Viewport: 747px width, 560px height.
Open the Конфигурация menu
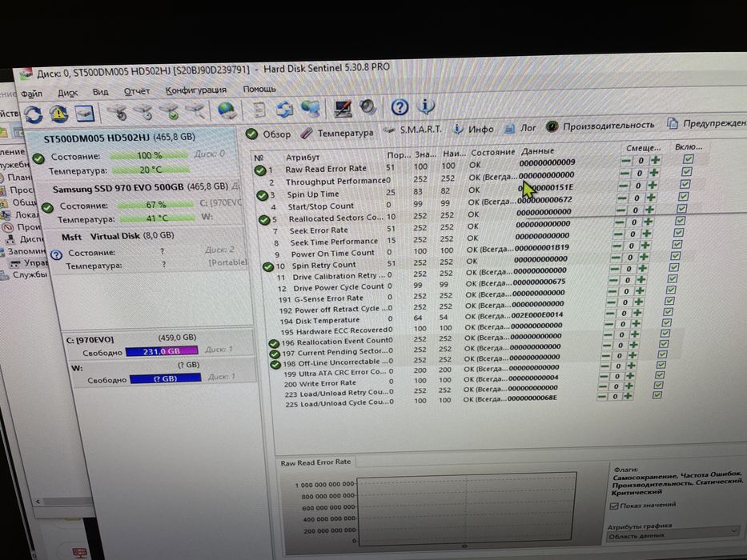click(x=196, y=90)
